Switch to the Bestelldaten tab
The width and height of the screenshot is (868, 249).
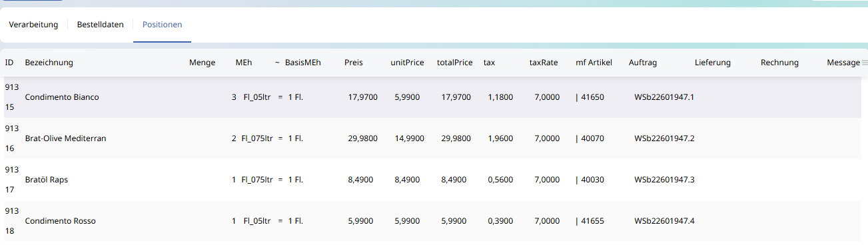(x=100, y=25)
